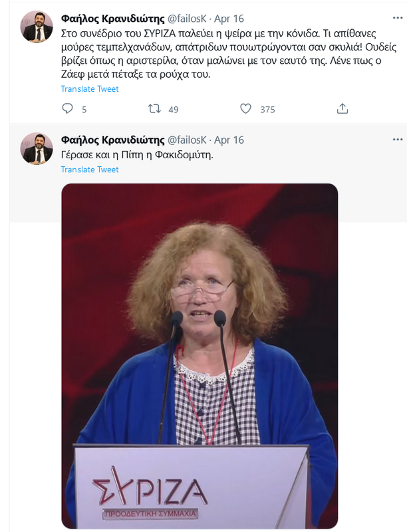Open the Apr 16 timestamp of the second tweet
This screenshot has width=407, height=532.
[x=229, y=140]
